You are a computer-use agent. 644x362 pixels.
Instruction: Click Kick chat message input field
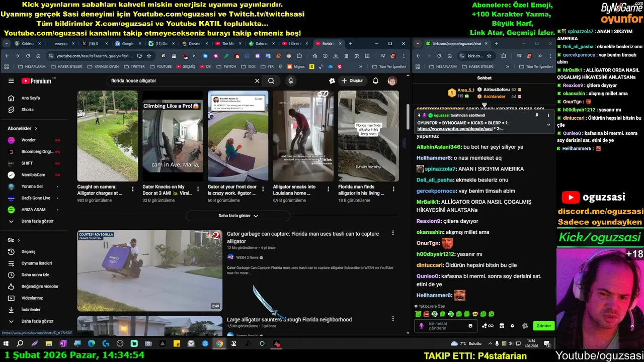pyautogui.click(x=446, y=326)
